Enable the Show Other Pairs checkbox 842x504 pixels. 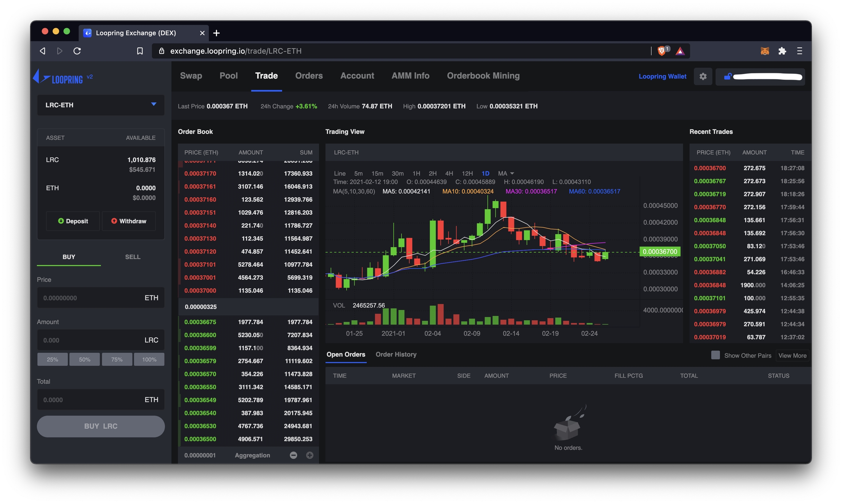(715, 355)
